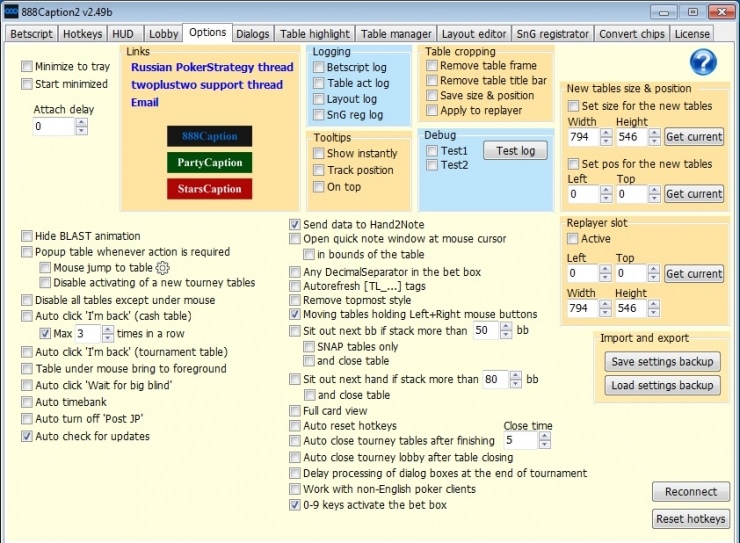The width and height of the screenshot is (740, 543).
Task: Enable Betscript log checkbox
Action: coord(319,67)
